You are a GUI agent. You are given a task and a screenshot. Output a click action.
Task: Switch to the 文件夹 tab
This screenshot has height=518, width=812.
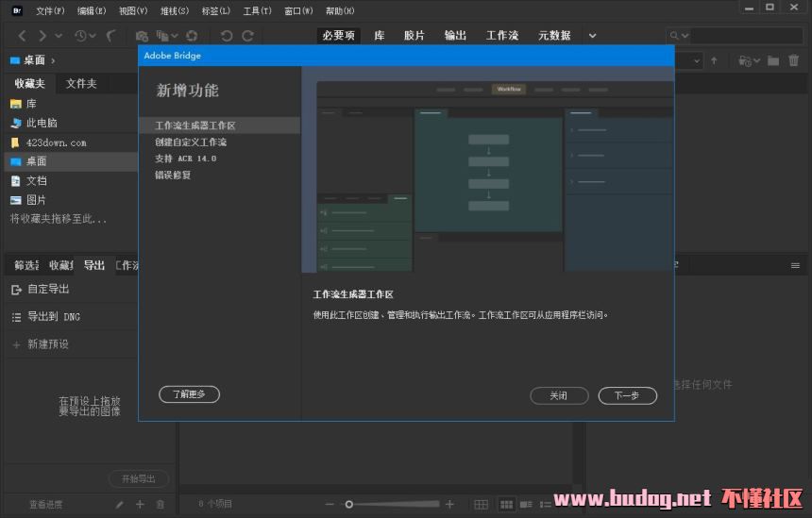tap(81, 83)
